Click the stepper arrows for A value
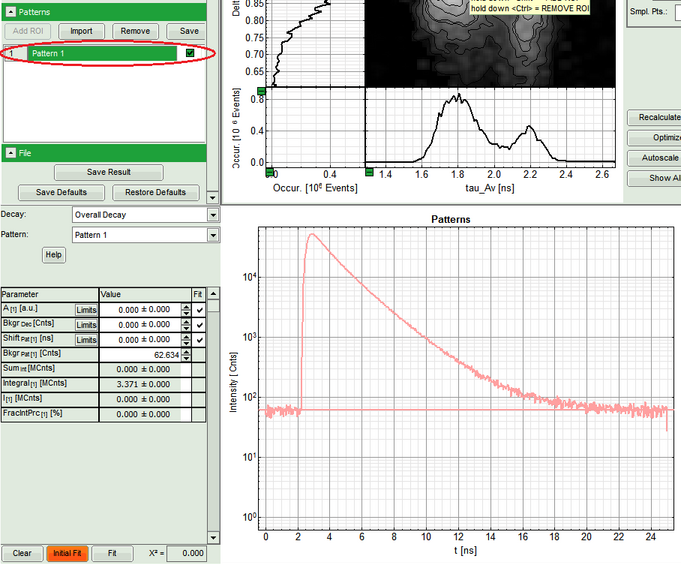This screenshot has width=681, height=564. point(186,311)
